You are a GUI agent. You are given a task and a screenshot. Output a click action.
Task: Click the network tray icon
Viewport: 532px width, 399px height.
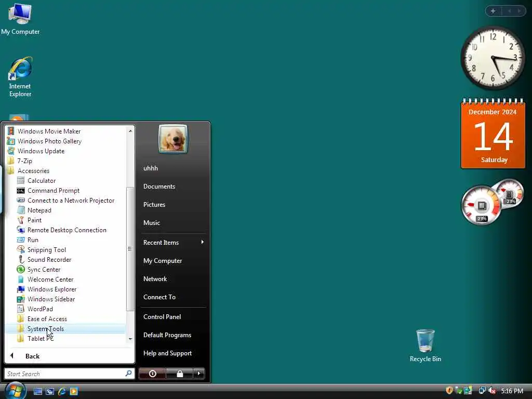coord(482,391)
